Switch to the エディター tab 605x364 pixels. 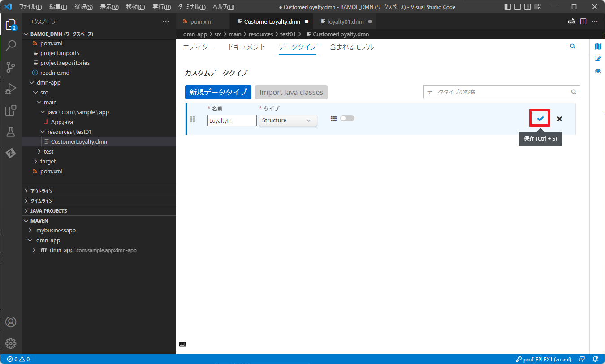point(198,47)
